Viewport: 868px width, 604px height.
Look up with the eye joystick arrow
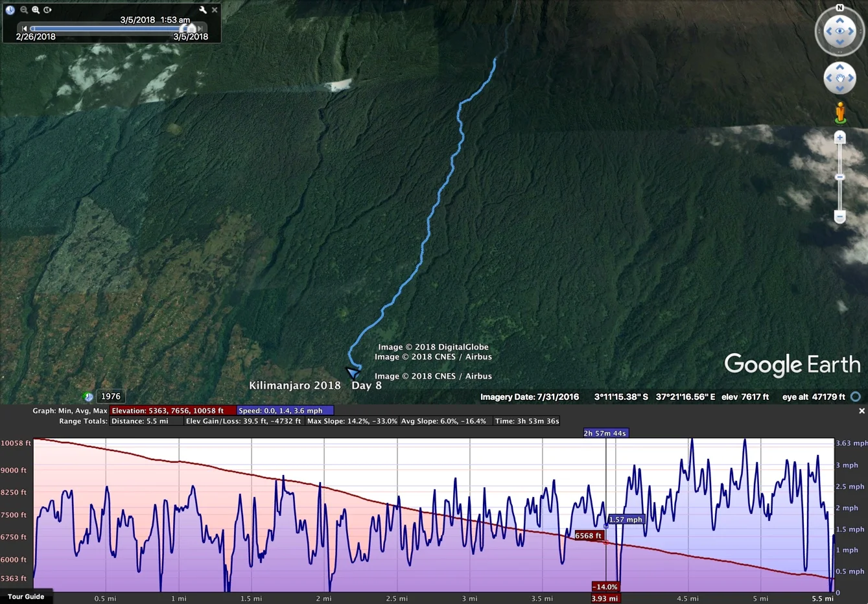click(x=840, y=19)
